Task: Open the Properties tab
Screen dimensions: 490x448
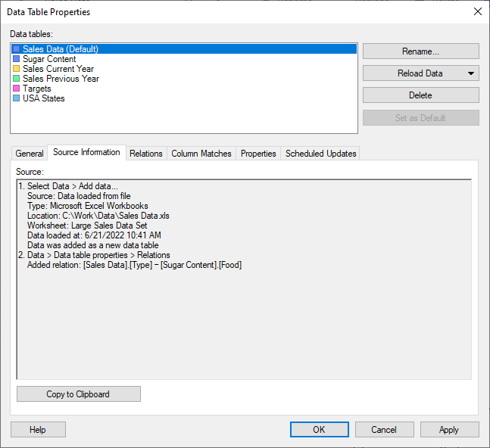Action: [x=258, y=154]
